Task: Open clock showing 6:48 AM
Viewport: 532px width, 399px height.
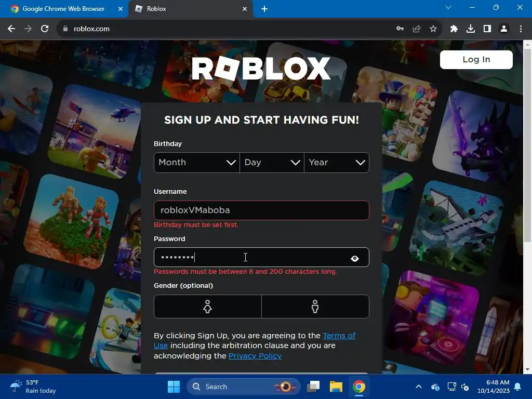Action: pos(494,387)
